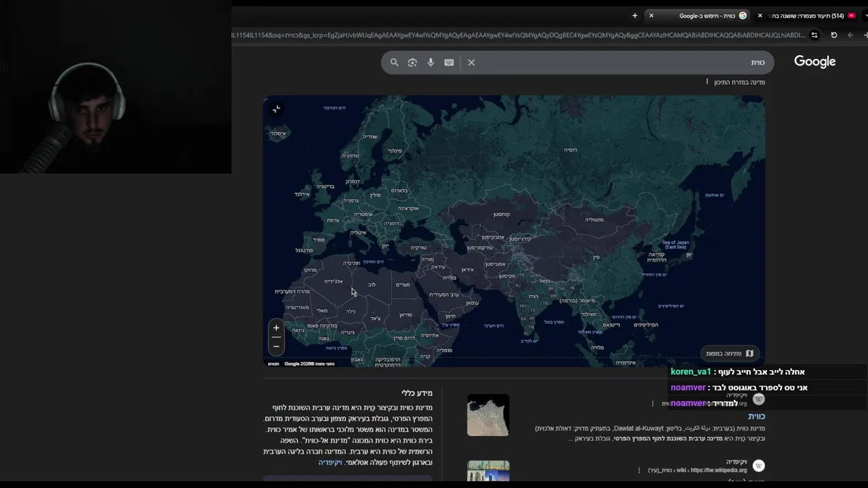Zoom in the map with plus button
Screen dimensions: 868x488
(x=276, y=328)
